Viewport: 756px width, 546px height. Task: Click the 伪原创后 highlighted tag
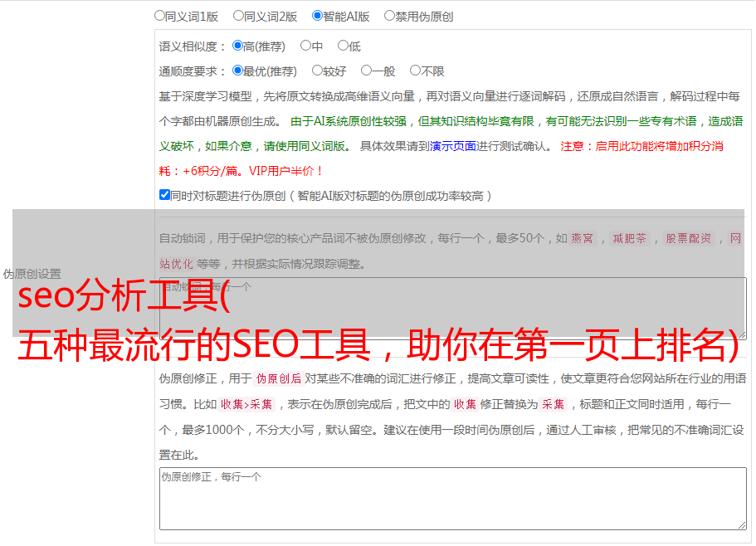point(279,378)
